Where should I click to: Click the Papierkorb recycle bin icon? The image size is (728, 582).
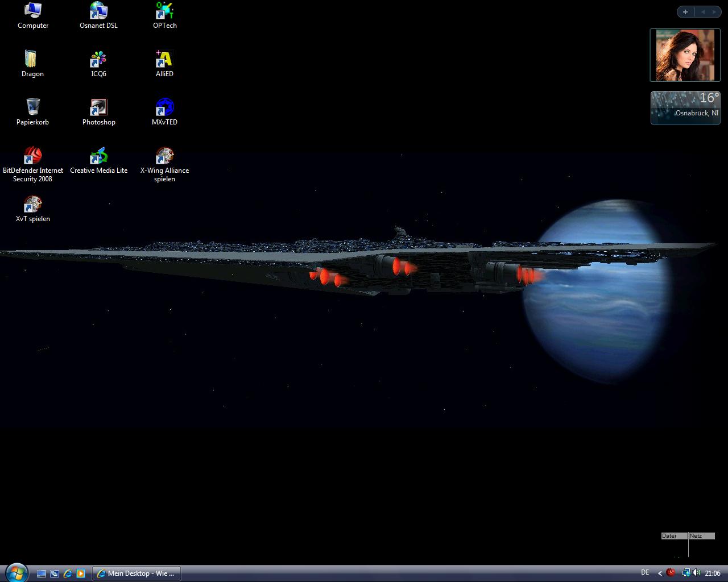[32, 108]
